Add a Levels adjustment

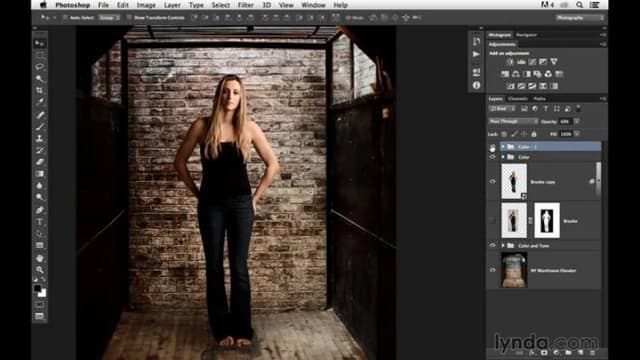521,62
